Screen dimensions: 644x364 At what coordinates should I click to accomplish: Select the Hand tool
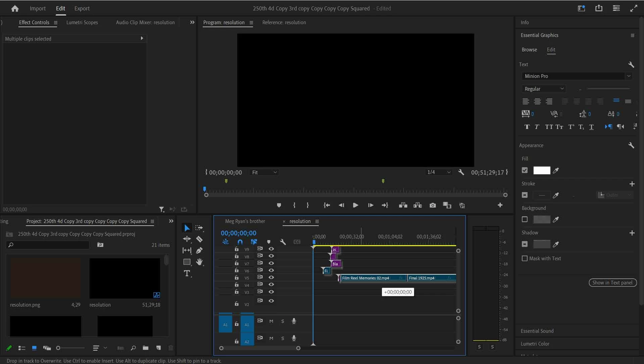pos(199,262)
